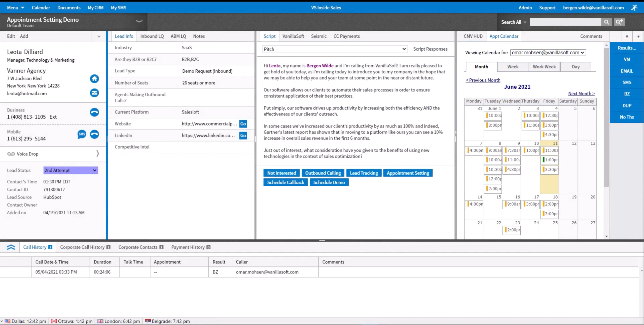This screenshot has height=325, width=644.
Task: Click the Schedule Demo button
Action: pyautogui.click(x=329, y=182)
